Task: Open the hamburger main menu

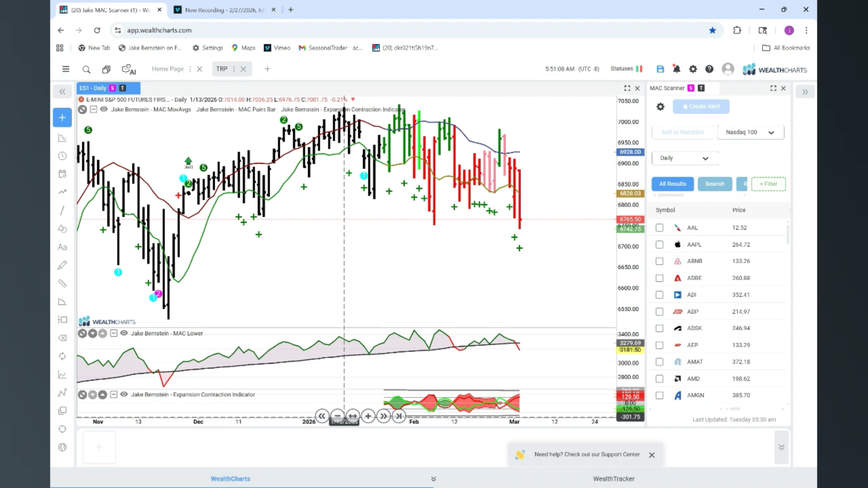Action: pyautogui.click(x=66, y=69)
